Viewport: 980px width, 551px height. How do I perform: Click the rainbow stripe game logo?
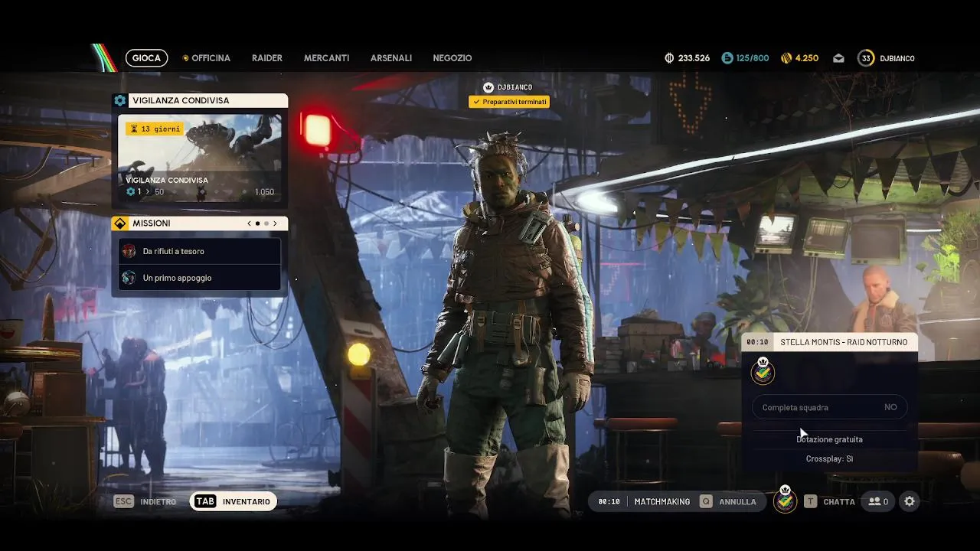coord(103,58)
